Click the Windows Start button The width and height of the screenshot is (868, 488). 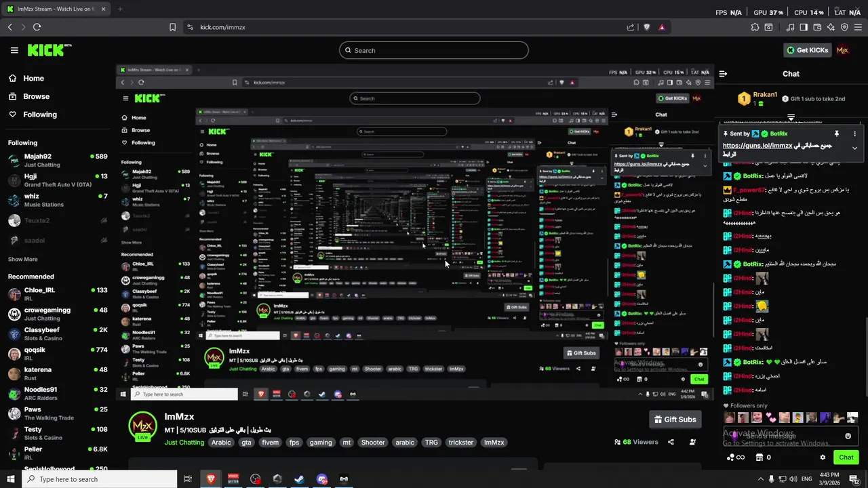(x=11, y=479)
